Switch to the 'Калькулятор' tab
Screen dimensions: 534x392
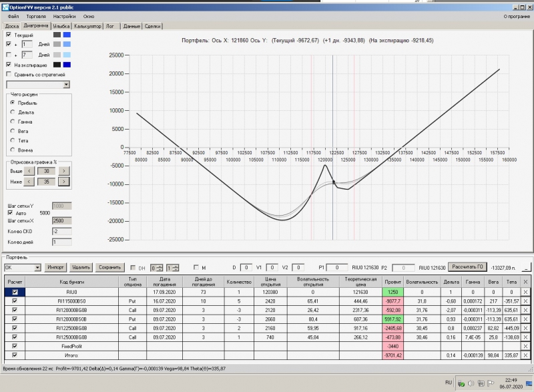87,26
